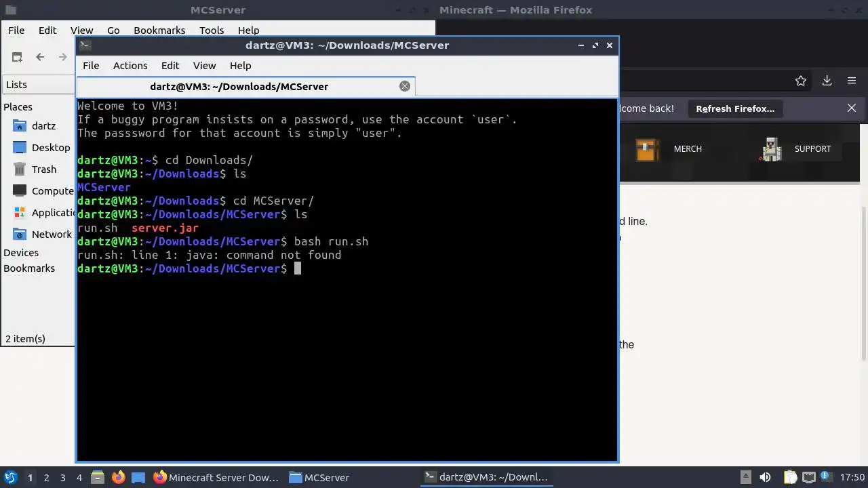Click show desktop icon in panel
The image size is (868, 488).
[138, 477]
